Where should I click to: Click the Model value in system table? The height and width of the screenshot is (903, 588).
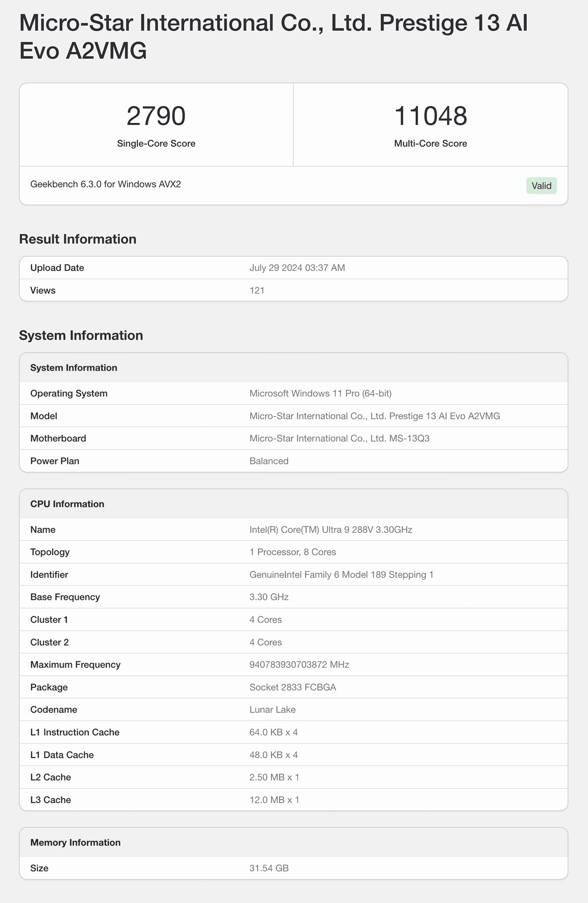point(374,416)
